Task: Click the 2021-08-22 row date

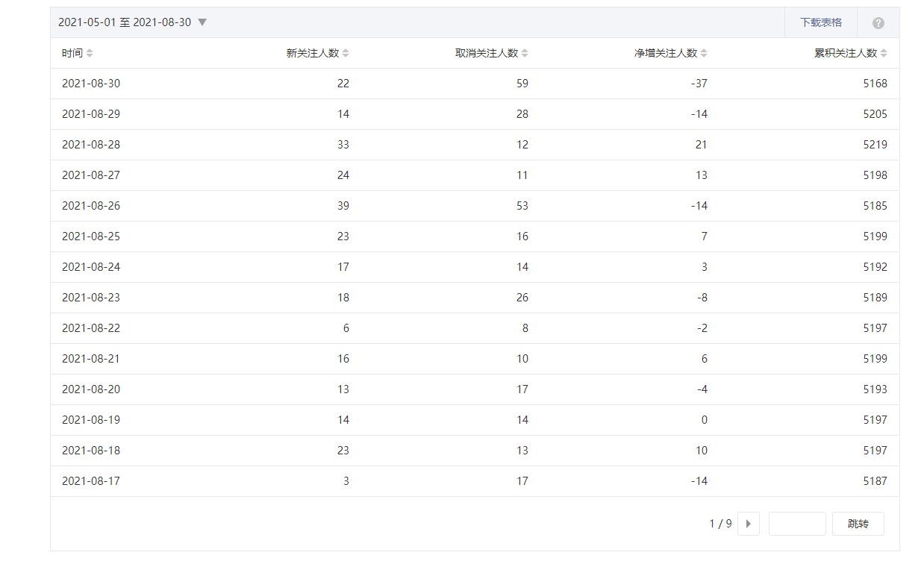Action: 91,328
